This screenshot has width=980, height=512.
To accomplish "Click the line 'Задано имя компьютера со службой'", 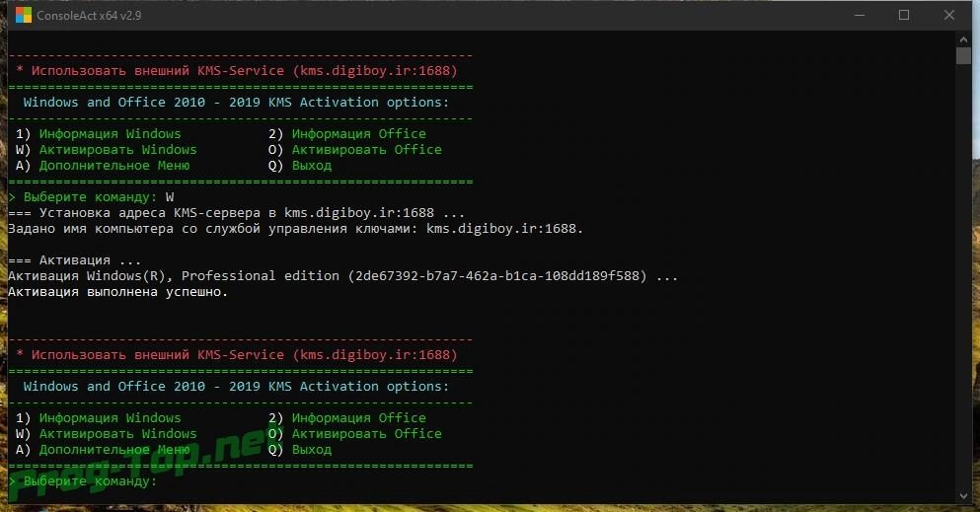I will (x=296, y=229).
